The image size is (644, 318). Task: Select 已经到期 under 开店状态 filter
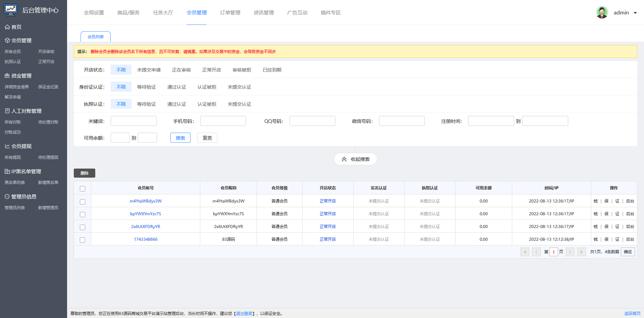272,70
